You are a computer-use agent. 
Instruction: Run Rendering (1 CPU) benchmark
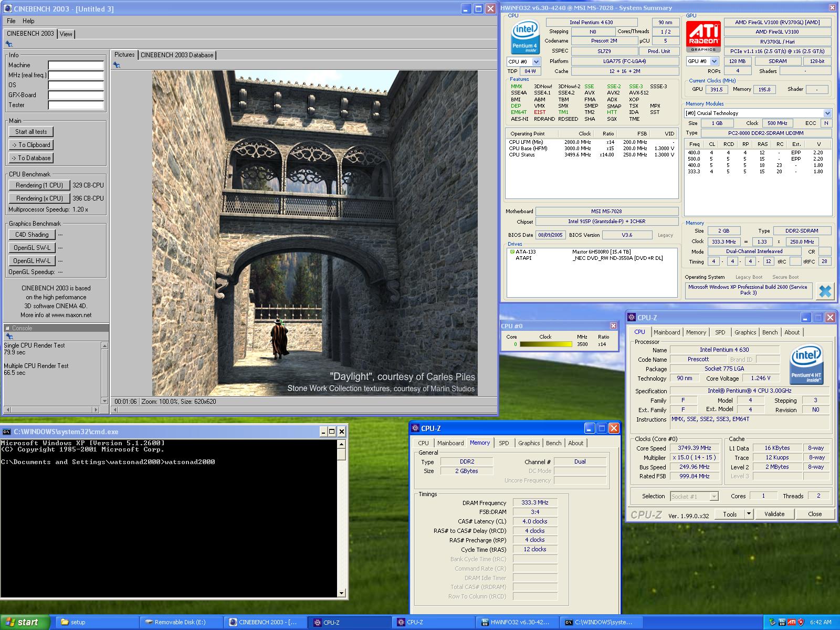[x=39, y=185]
